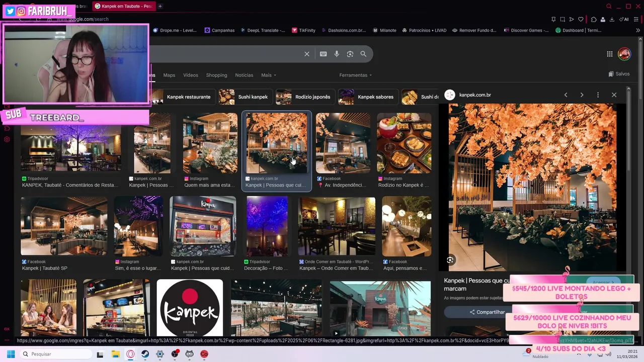Viewport: 644px width, 362px height.
Task: Open DeepL Translate bookmark
Action: point(262,30)
